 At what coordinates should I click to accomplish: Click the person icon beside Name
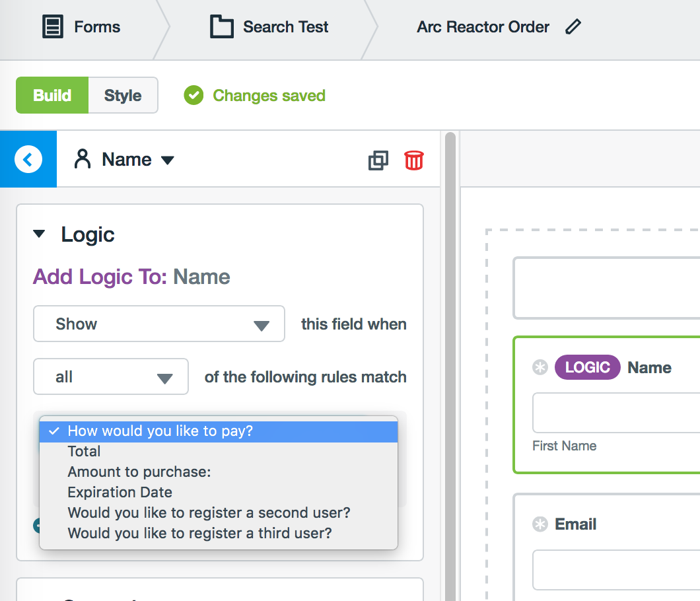coord(83,159)
